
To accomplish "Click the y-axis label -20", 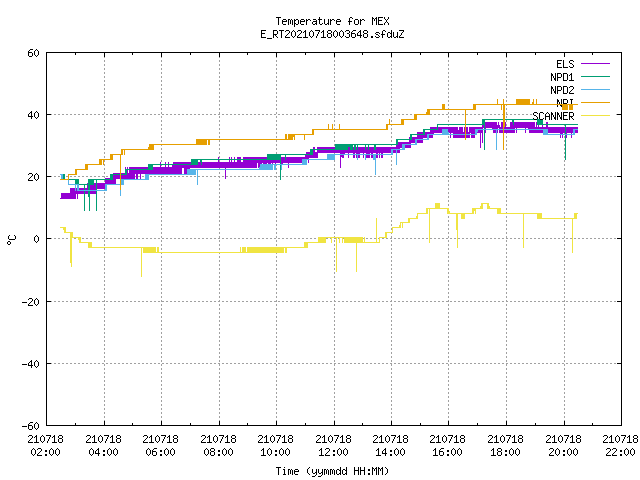I will pos(31,302).
